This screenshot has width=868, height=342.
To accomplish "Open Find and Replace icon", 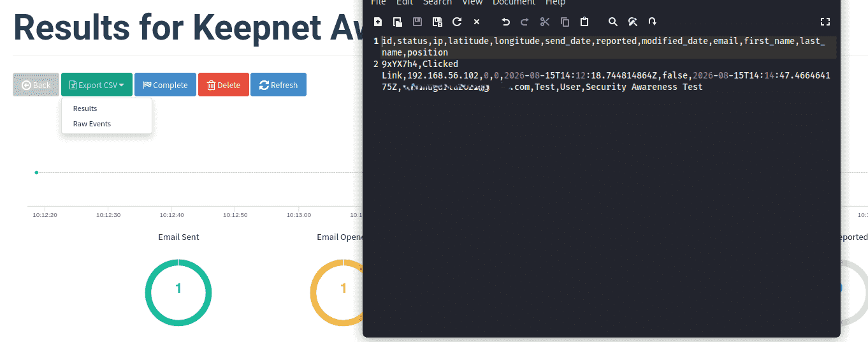I will [x=633, y=22].
